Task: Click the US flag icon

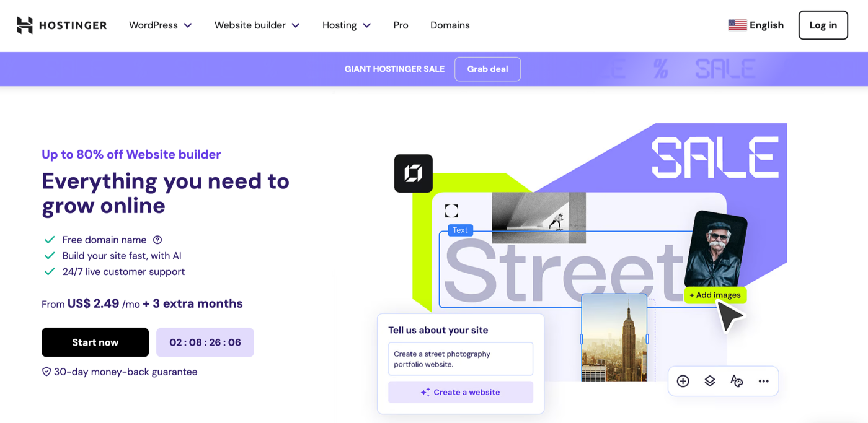Action: 737,25
